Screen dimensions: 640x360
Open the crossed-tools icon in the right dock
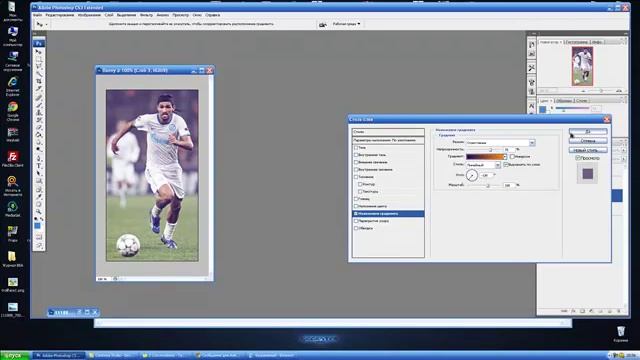pyautogui.click(x=531, y=68)
